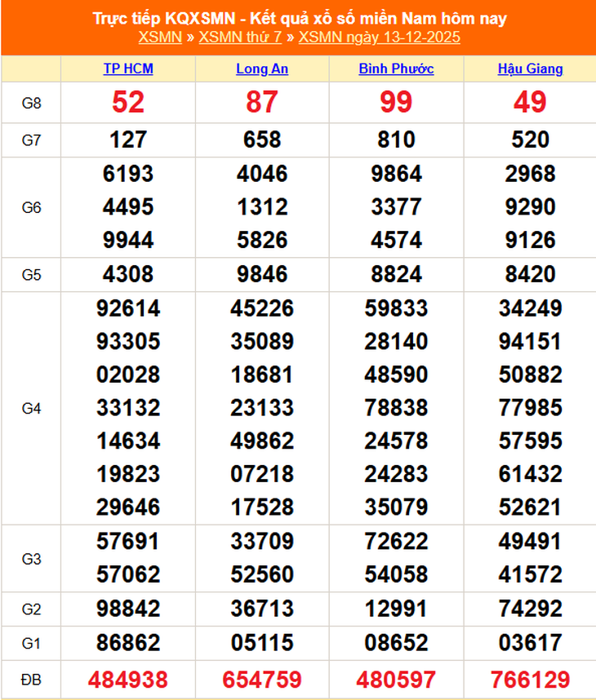
Task: Open the Long An province link
Action: tap(262, 69)
